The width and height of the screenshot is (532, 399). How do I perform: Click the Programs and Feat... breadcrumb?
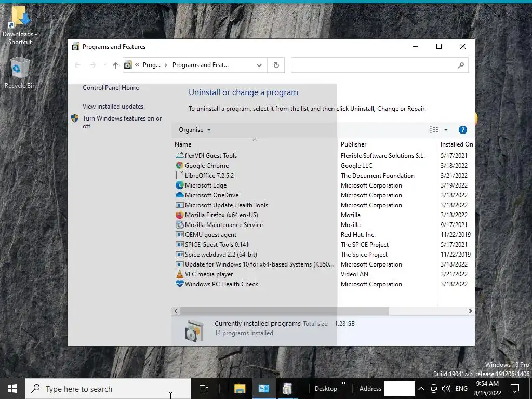[x=200, y=65]
